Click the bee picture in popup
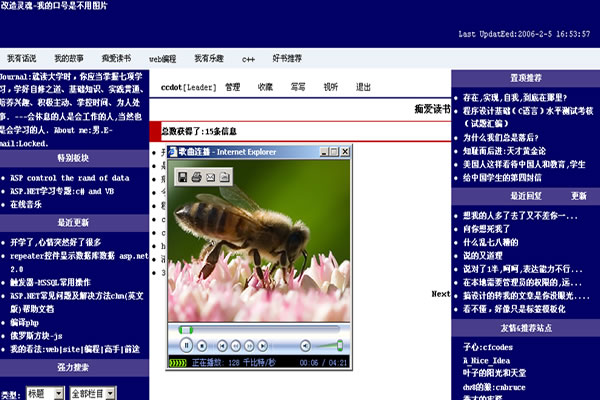 click(x=259, y=240)
